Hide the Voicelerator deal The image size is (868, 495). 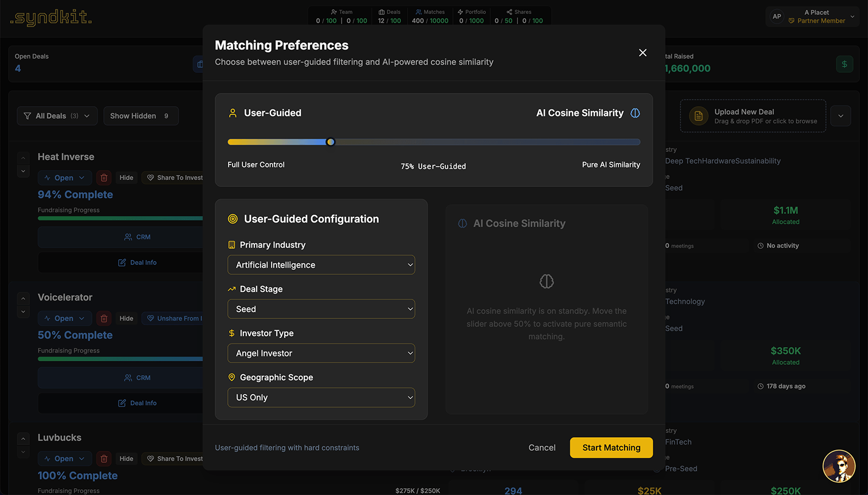[x=126, y=318]
